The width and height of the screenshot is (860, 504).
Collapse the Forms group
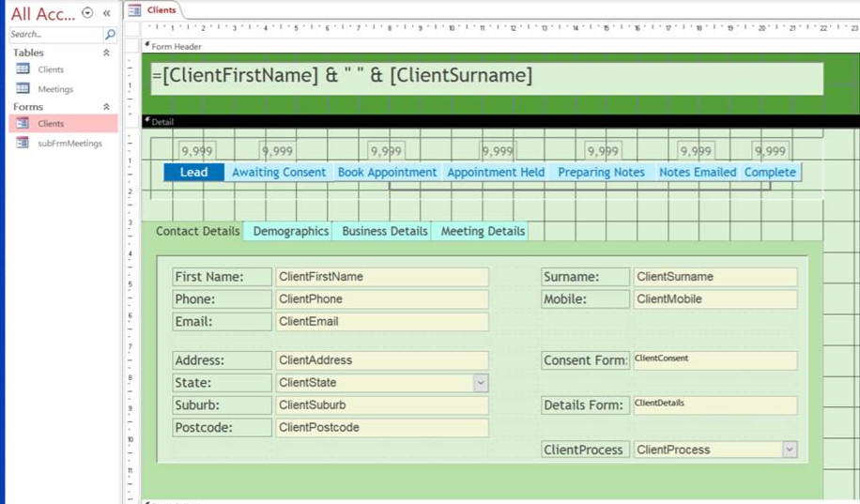tap(106, 106)
